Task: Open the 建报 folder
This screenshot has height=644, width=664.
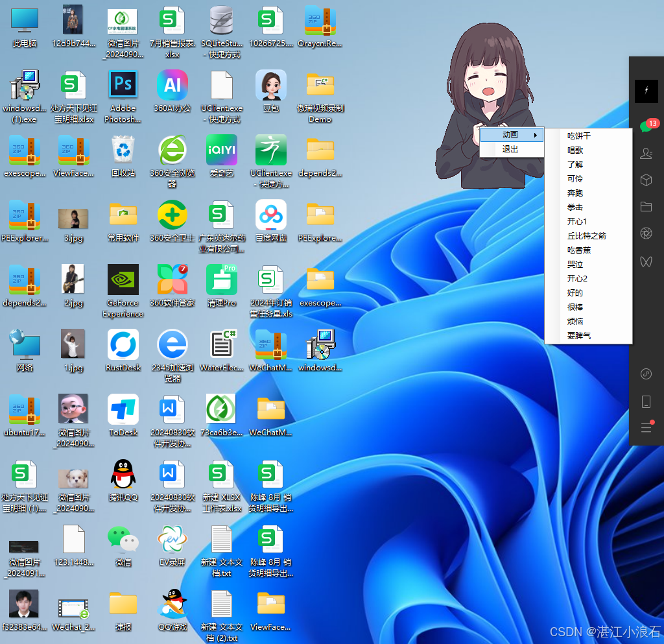Action: pyautogui.click(x=123, y=603)
